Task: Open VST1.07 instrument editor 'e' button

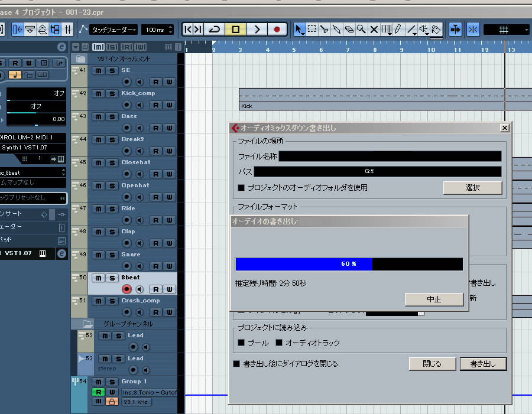Action: 61,253
